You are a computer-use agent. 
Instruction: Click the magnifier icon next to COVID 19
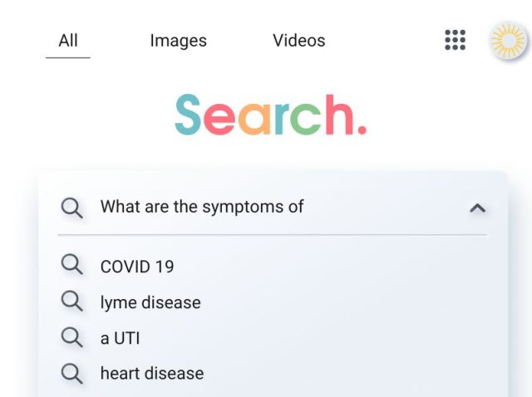click(72, 266)
